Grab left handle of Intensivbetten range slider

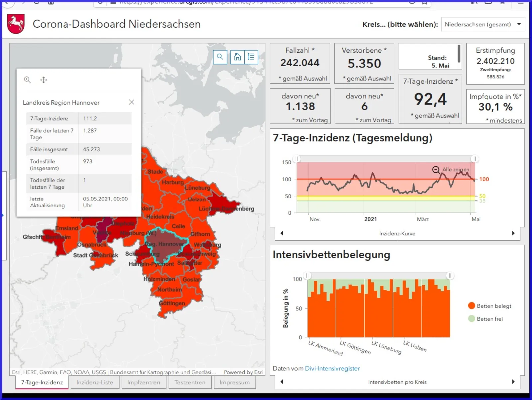(x=308, y=276)
